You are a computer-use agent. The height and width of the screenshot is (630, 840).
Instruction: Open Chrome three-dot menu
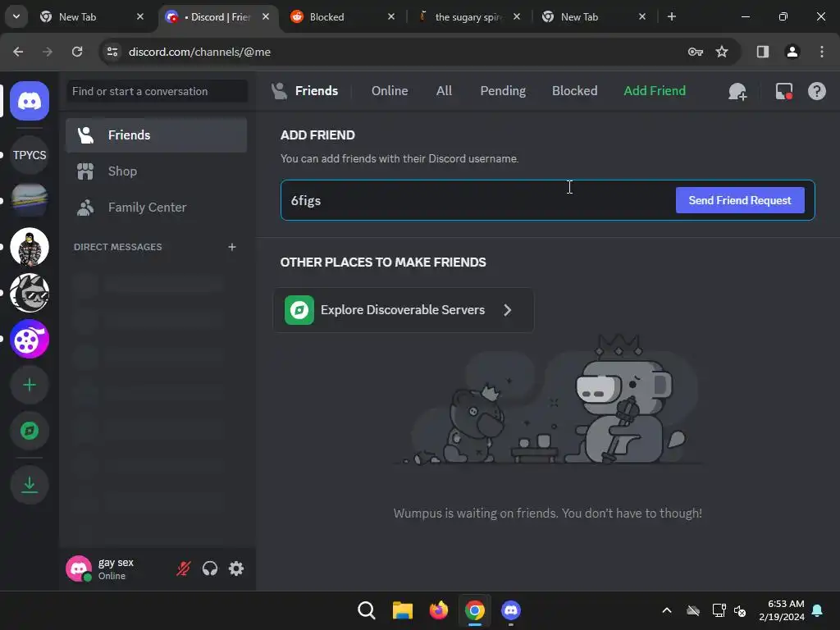click(x=822, y=52)
